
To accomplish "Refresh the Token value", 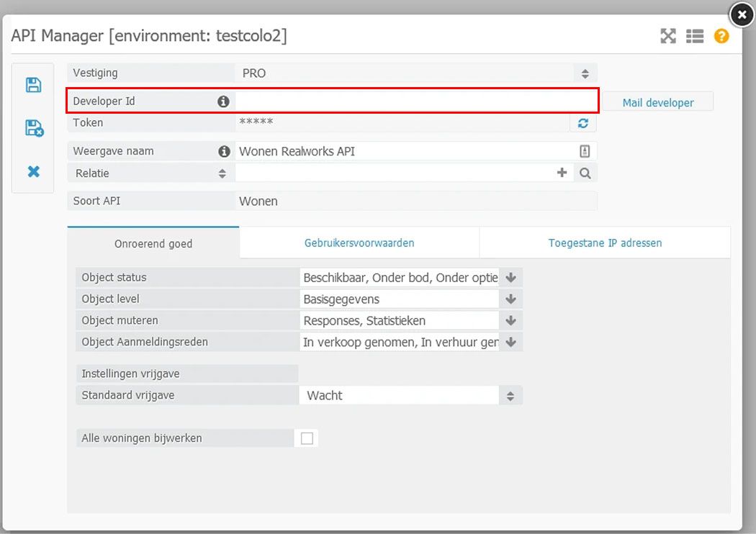I will [583, 123].
